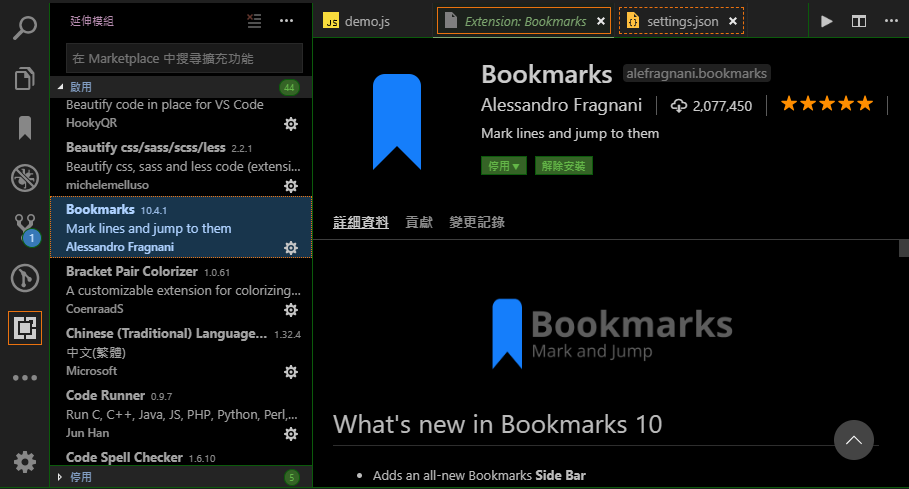
Task: Close the settings.json tab
Action: (733, 21)
